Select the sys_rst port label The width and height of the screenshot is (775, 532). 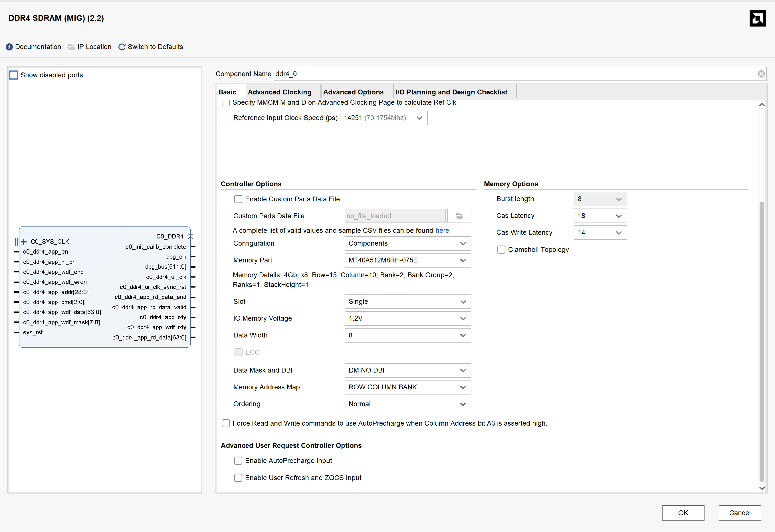[x=33, y=332]
